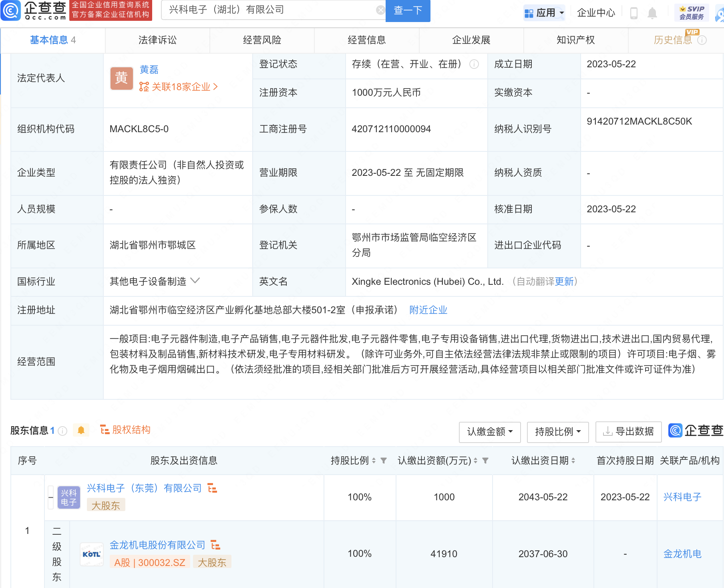Open the 历史信息 VIP tab
The height and width of the screenshot is (588, 724).
[673, 40]
